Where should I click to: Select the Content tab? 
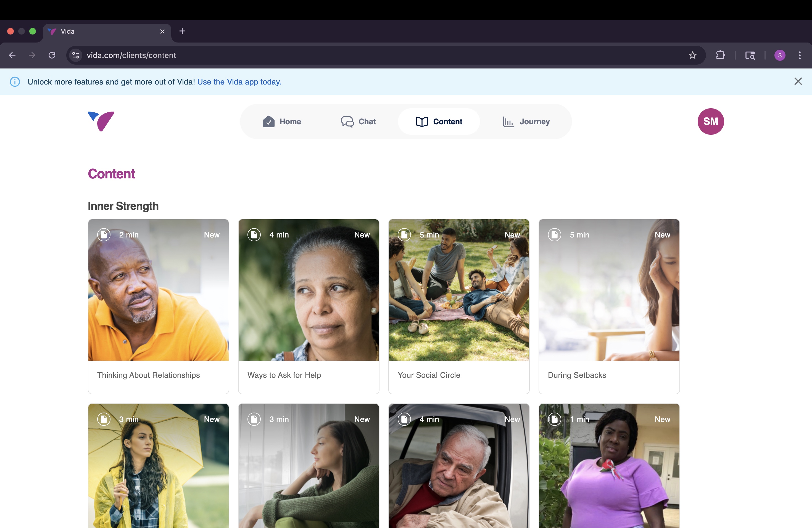(x=439, y=122)
